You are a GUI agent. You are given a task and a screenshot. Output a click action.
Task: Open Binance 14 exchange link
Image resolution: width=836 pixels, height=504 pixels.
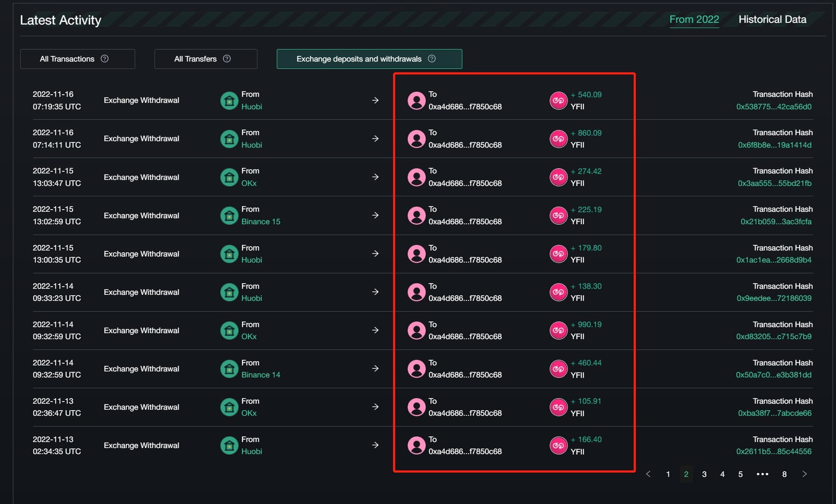(260, 375)
